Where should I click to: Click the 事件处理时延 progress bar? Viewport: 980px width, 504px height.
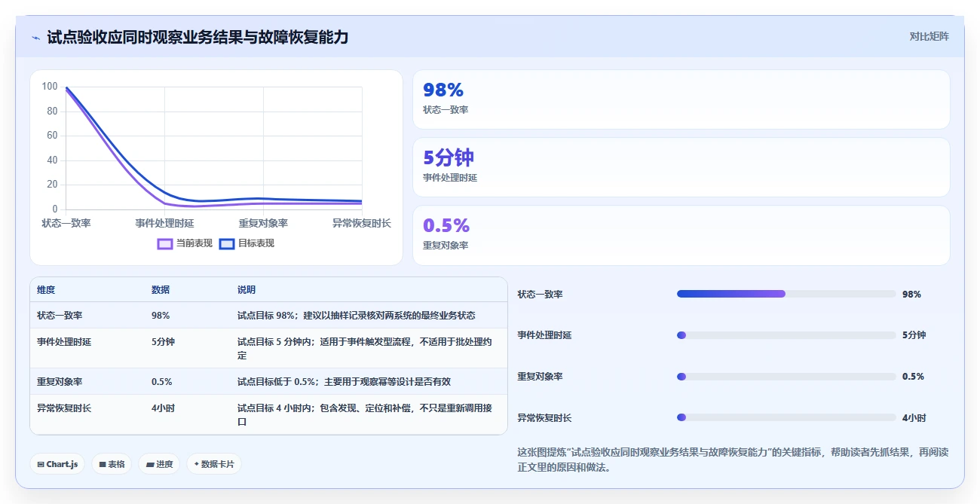786,335
